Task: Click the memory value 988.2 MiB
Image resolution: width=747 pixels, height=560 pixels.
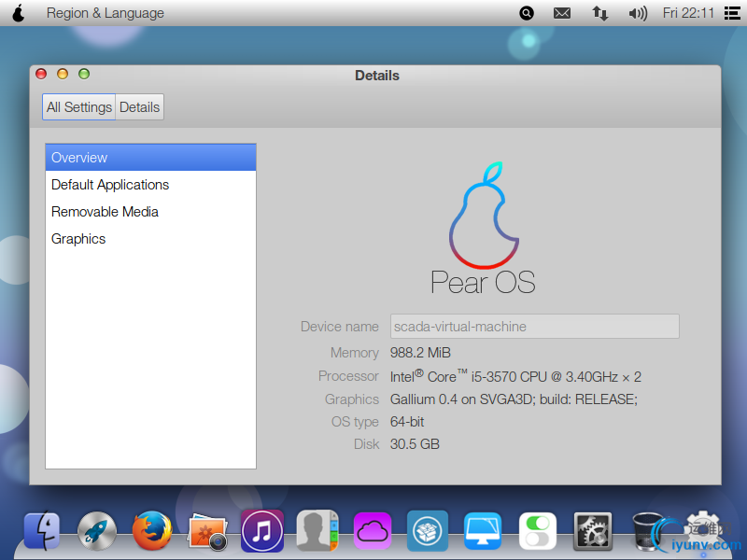Action: (x=420, y=353)
